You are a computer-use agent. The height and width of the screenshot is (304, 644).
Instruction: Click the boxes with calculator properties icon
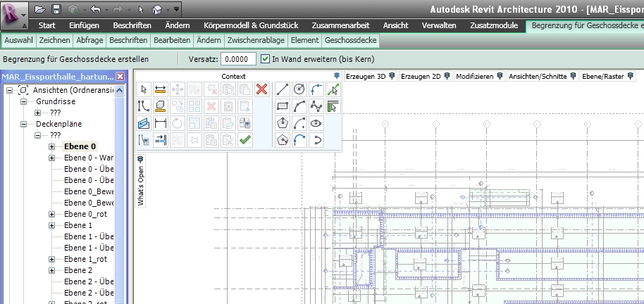point(244,123)
